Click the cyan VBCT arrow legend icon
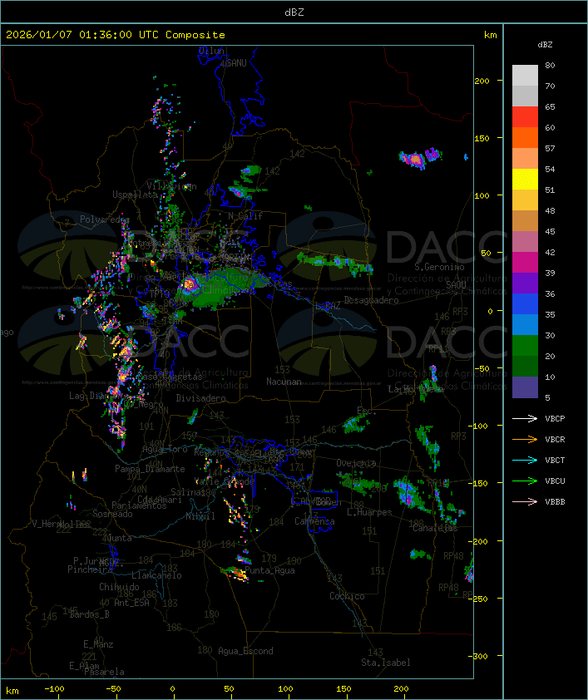588x700 pixels. click(x=525, y=460)
